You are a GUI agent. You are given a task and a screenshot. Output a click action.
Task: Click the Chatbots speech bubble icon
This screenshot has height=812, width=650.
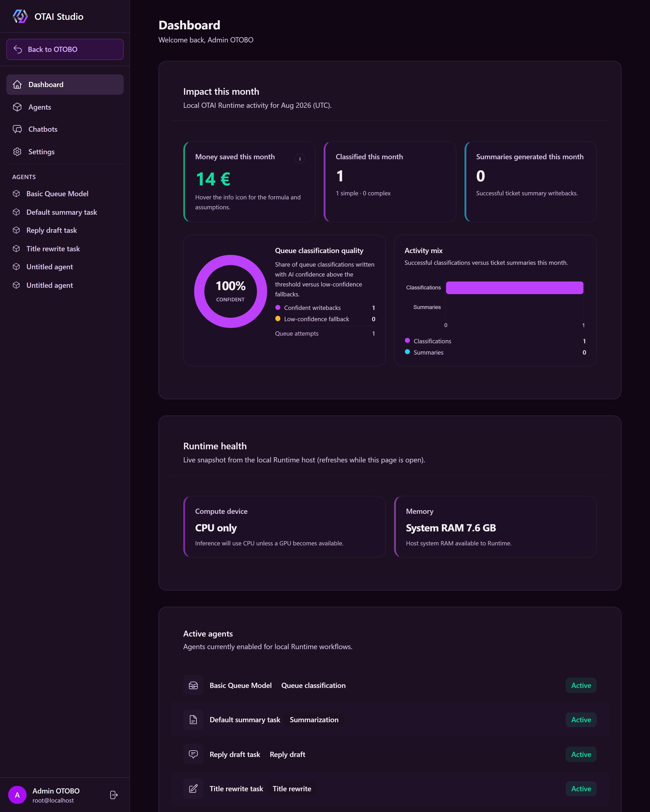point(17,129)
